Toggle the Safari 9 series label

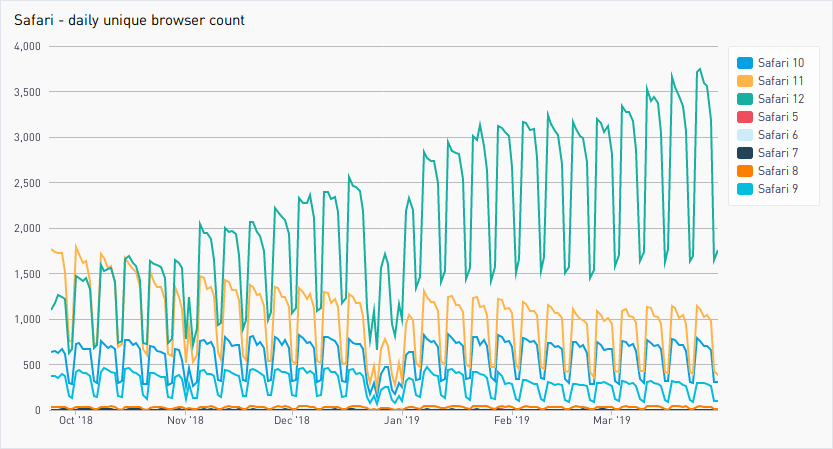point(778,189)
